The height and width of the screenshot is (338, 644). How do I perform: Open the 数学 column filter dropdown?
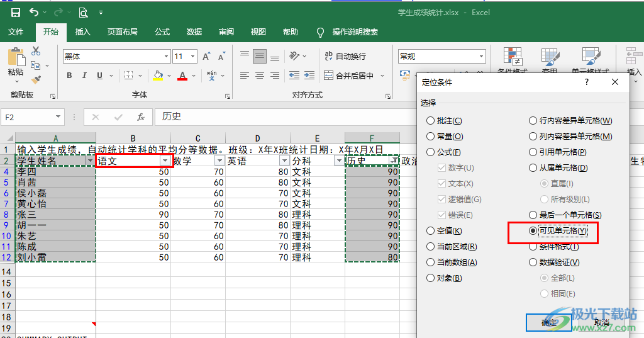(x=219, y=161)
